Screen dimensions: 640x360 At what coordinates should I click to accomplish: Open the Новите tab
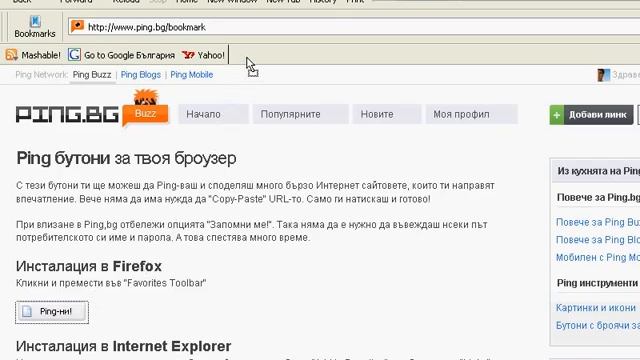pos(387,114)
